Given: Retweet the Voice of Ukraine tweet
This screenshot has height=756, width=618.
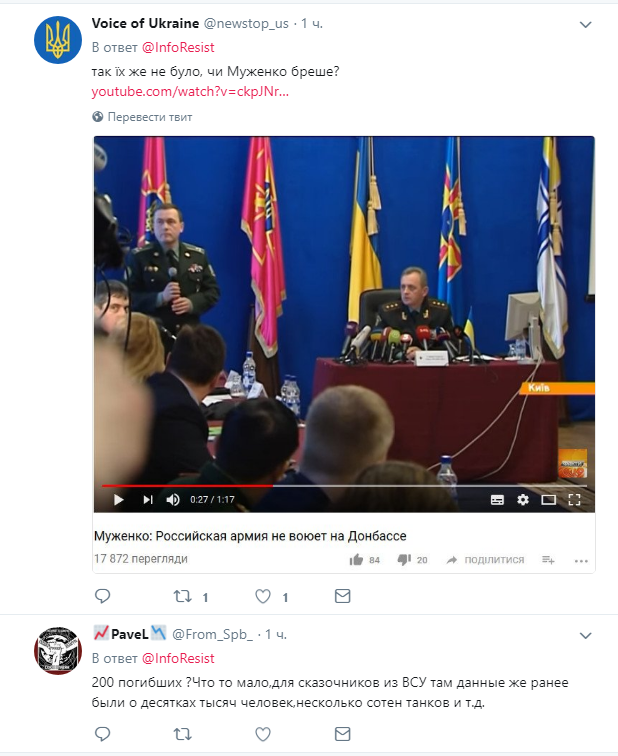Looking at the screenshot, I should tap(183, 596).
